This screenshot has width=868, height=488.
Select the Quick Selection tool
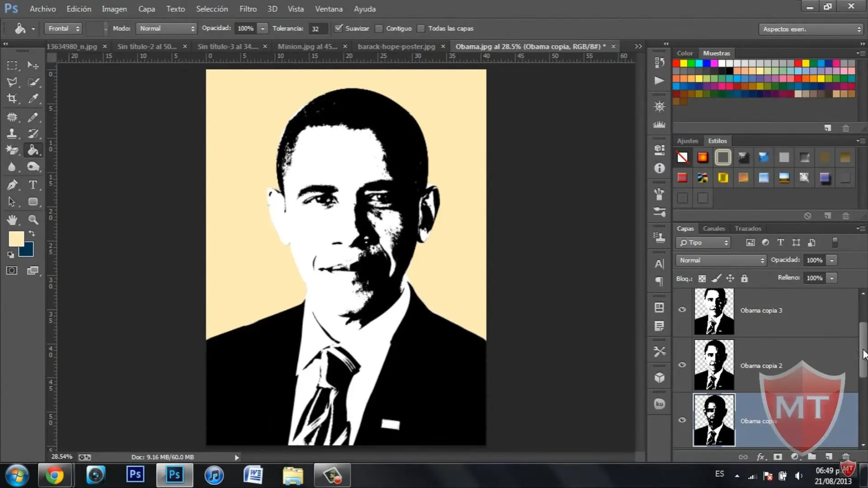click(33, 82)
